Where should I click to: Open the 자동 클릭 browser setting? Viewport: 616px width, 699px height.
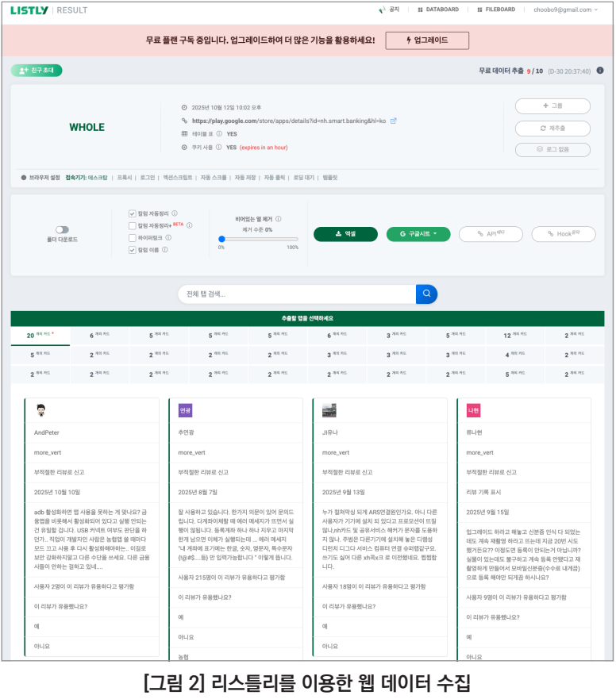coord(275,178)
